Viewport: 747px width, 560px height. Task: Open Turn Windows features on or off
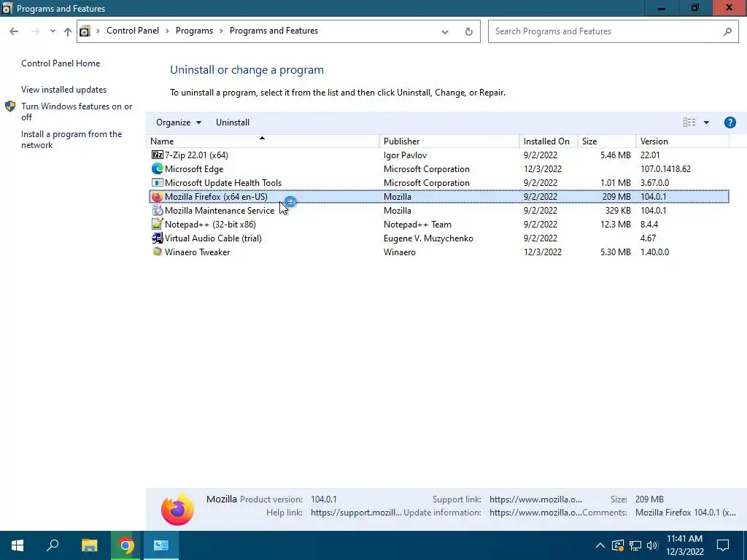click(x=77, y=112)
